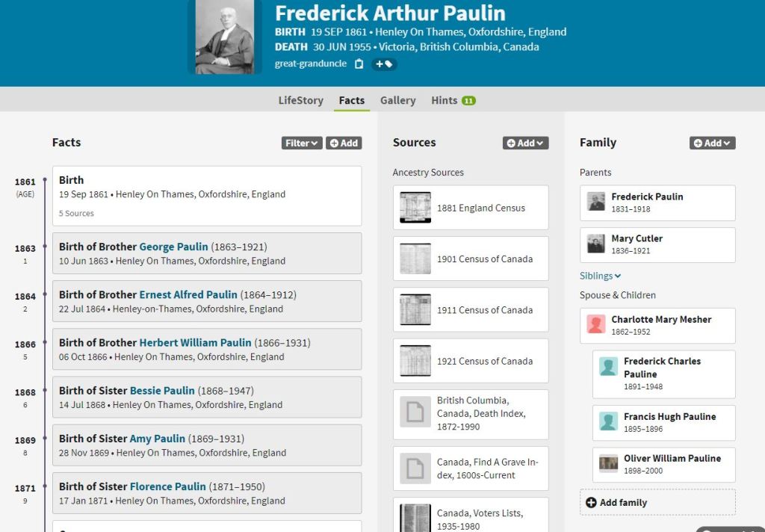765x532 pixels.
Task: Switch to the Gallery tab
Action: coord(397,100)
